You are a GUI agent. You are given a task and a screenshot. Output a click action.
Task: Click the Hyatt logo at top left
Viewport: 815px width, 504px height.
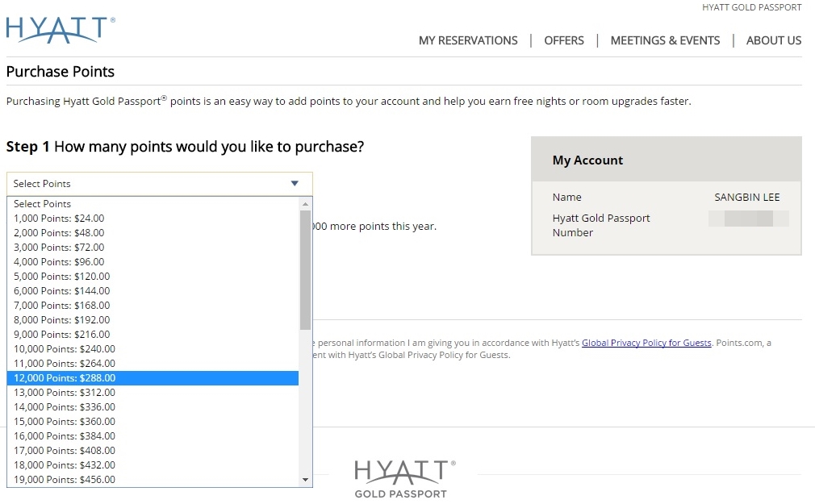61,30
